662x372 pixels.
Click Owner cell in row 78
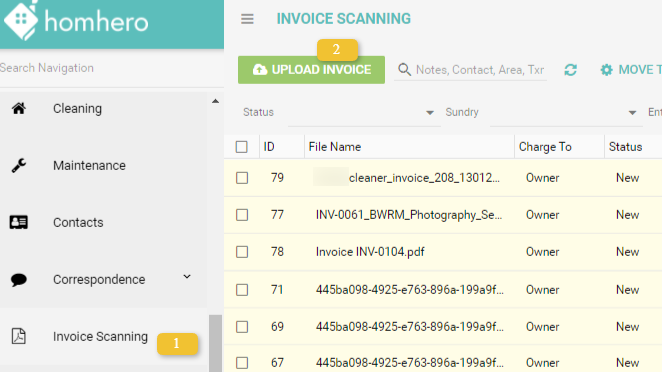[543, 252]
